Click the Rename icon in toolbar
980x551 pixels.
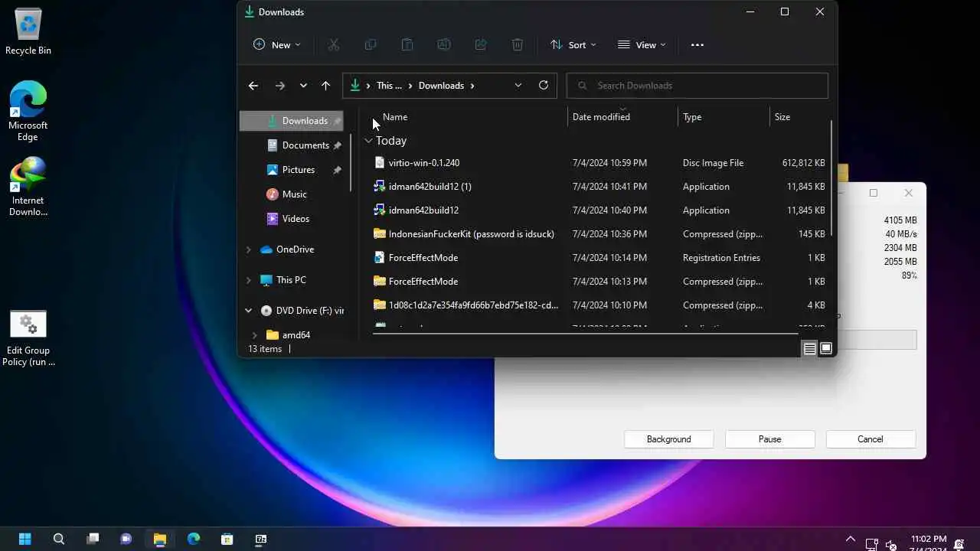(x=444, y=45)
